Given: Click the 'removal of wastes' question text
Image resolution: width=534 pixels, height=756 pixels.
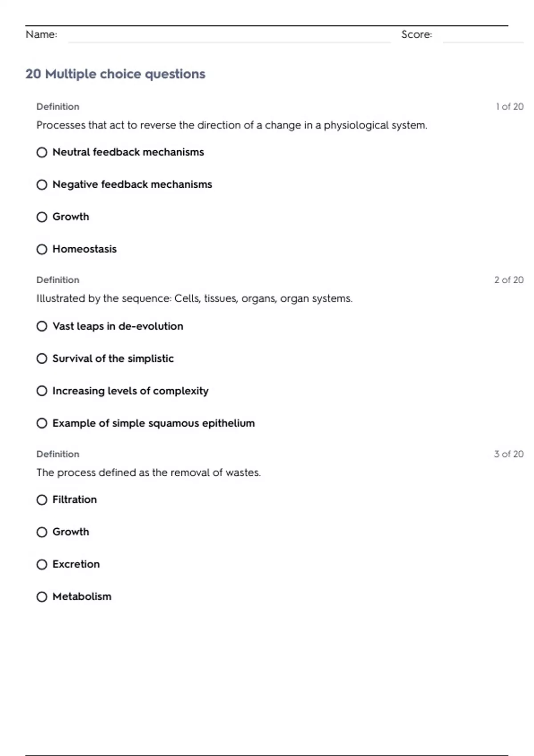Looking at the screenshot, I should (x=149, y=473).
